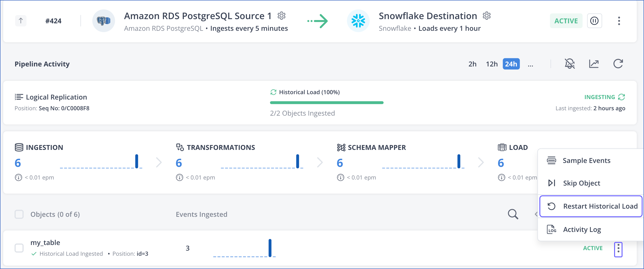Toggle the muted alerts bell icon
Screen dimensions: 644x269
pos(570,64)
